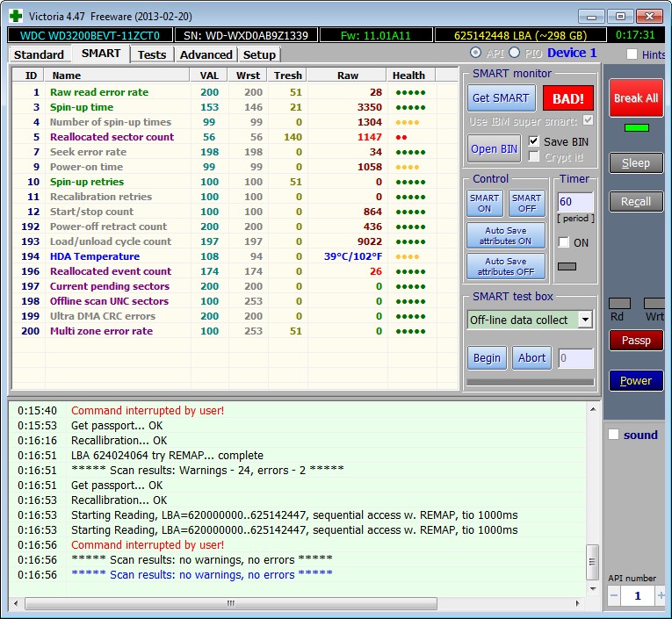This screenshot has width=672, height=619.
Task: Click the green cross Victoria app icon
Action: [16, 16]
